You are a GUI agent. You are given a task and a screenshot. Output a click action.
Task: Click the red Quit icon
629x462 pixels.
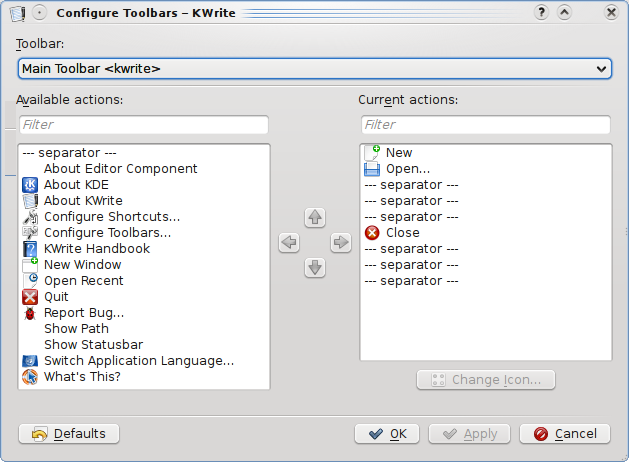[30, 297]
